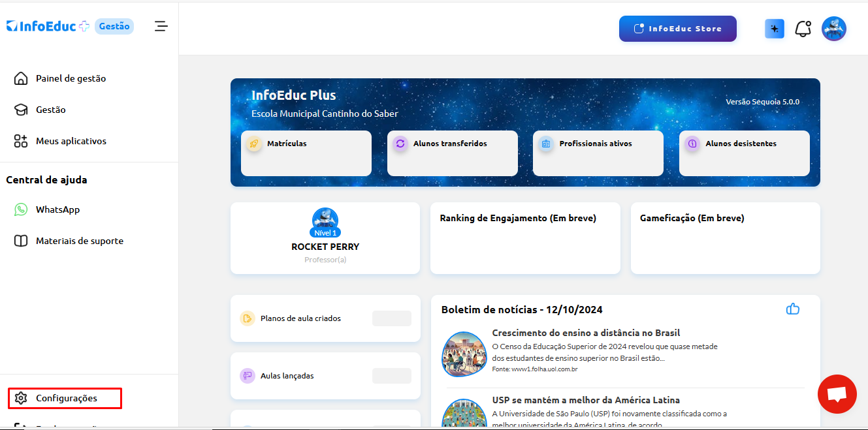The image size is (868, 430).
Task: Click the ROCKET PERRY name
Action: coord(325,247)
